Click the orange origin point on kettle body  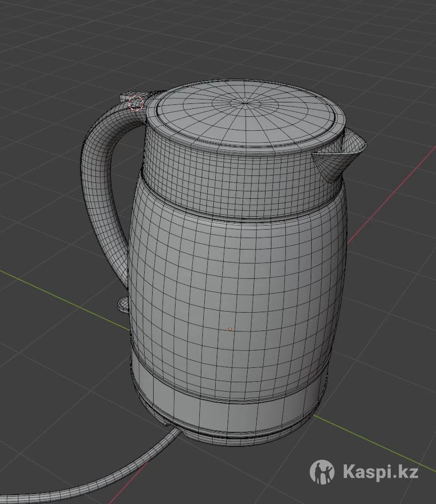[x=230, y=329]
